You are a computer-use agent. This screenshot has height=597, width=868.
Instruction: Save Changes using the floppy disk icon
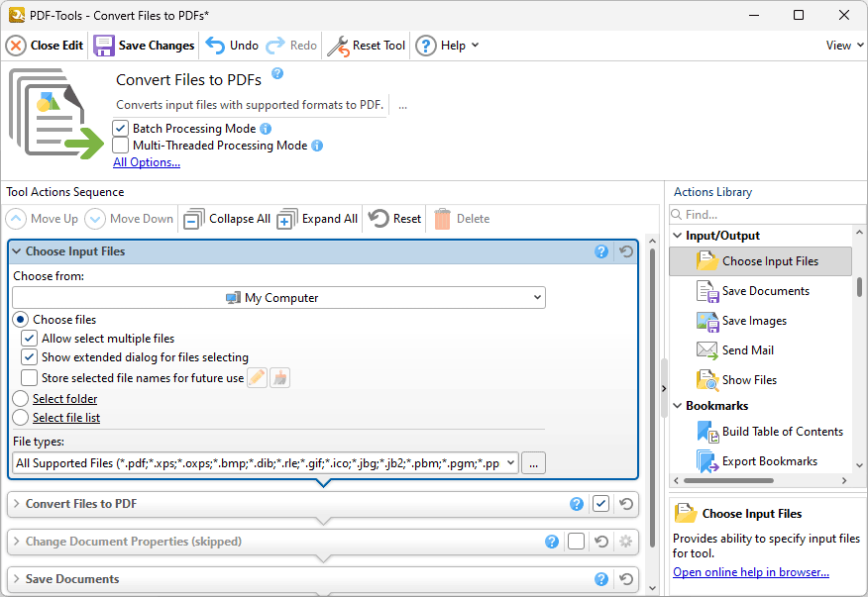point(144,46)
